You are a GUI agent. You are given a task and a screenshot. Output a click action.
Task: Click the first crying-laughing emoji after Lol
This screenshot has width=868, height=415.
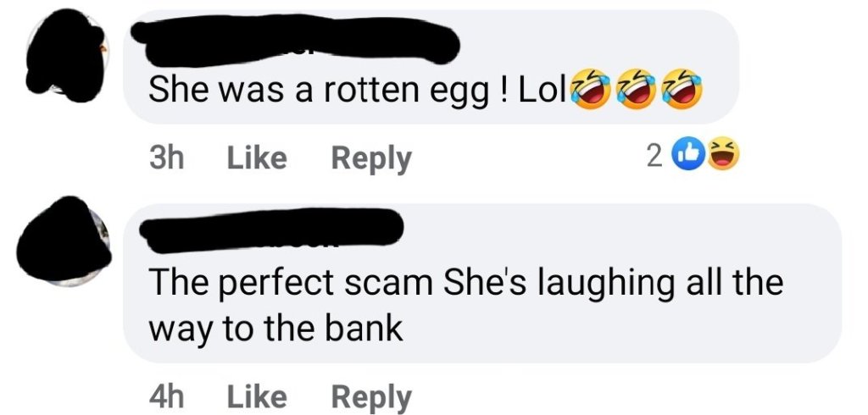click(x=591, y=90)
